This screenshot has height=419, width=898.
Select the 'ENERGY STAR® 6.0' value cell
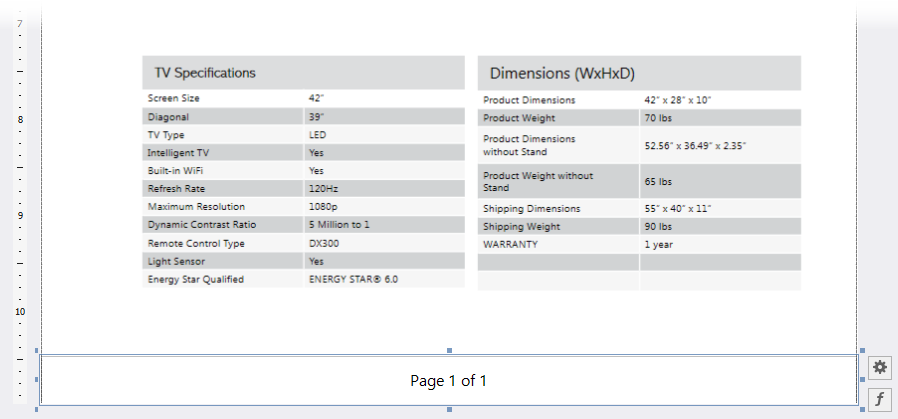(384, 279)
